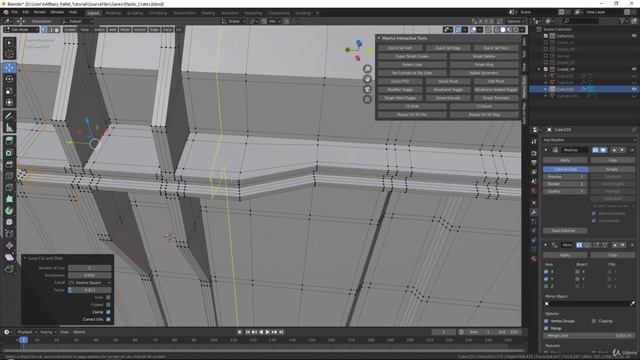Click the Smart Delete button
Image resolution: width=640 pixels, height=360 pixels.
[x=484, y=56]
